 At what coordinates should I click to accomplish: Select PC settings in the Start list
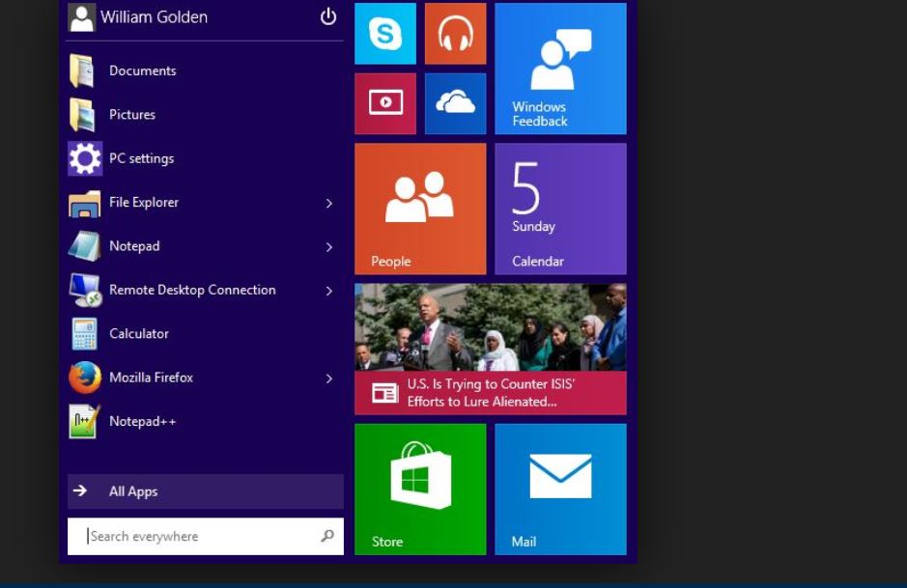(141, 158)
